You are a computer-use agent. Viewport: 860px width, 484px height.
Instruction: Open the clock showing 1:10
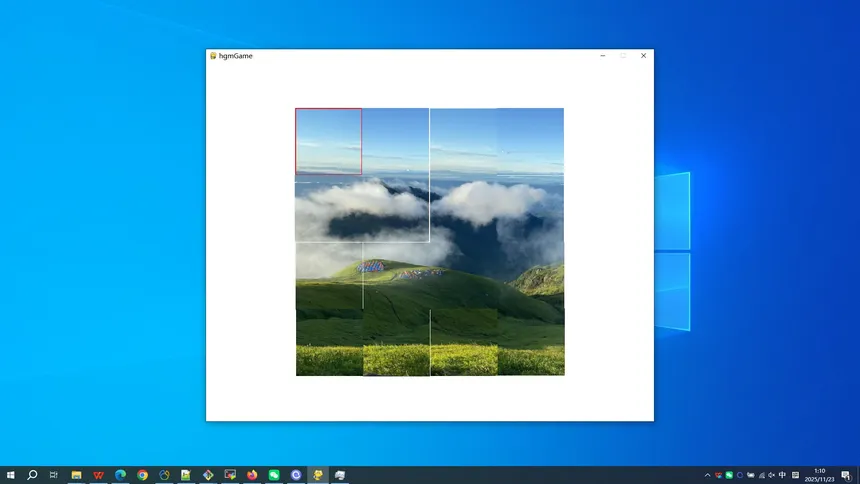819,475
